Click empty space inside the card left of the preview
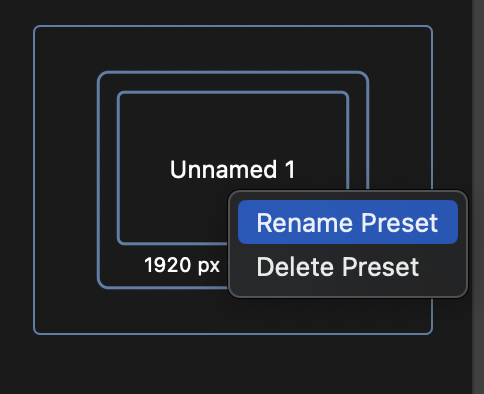 pos(65,180)
